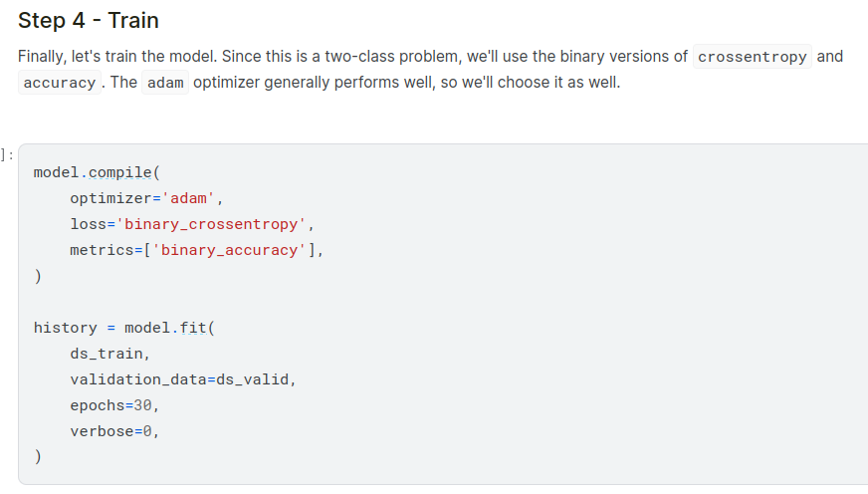868x494 pixels.
Task: Click the inline "adam" code tag in the paragraph
Action: [165, 83]
